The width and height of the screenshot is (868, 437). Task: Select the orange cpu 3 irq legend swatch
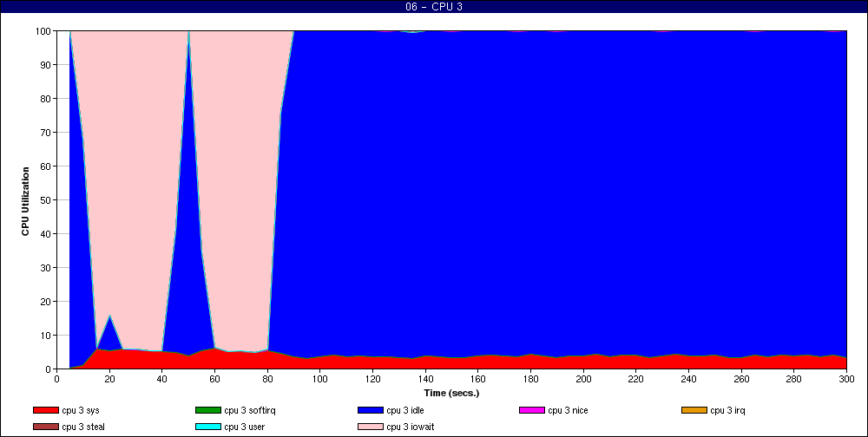pos(694,410)
